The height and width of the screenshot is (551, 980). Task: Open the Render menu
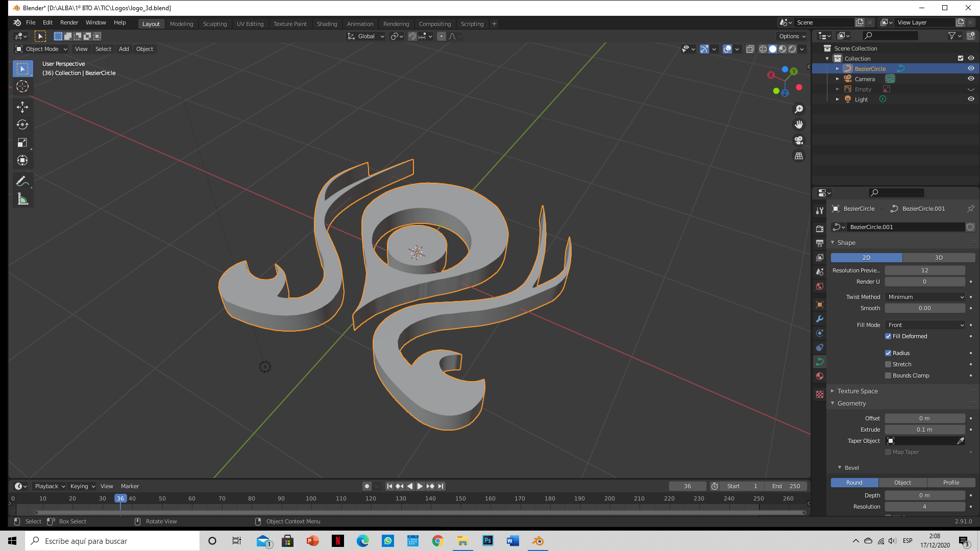69,22
